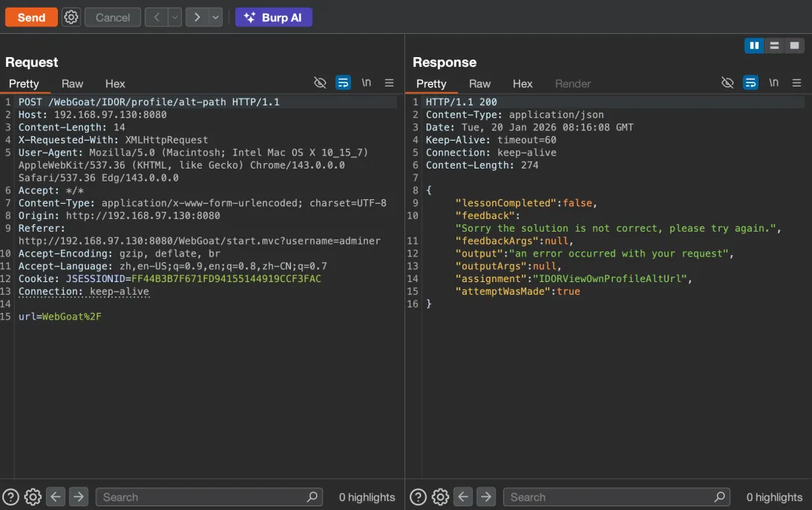This screenshot has height=510, width=812.
Task: Click the Accept-Language request header line
Action: 173,266
